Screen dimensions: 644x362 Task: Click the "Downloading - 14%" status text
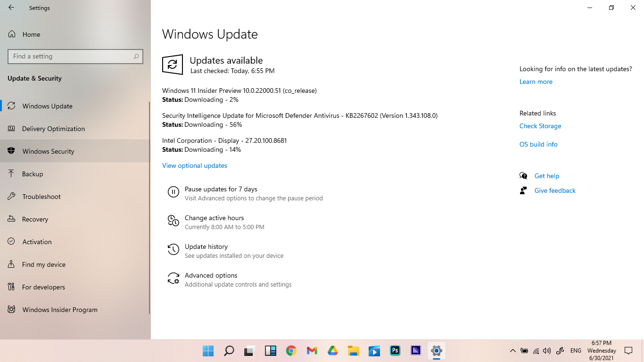point(213,150)
